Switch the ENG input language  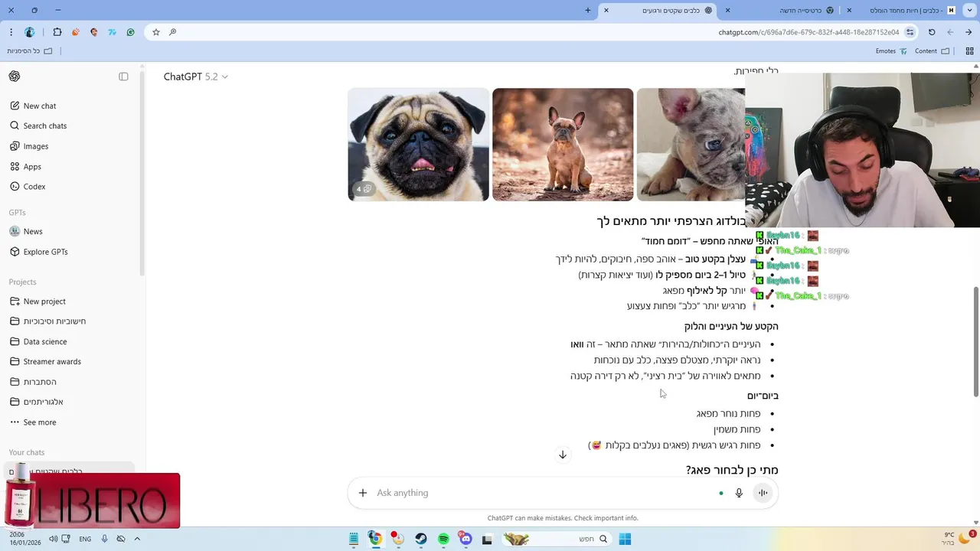pos(85,539)
